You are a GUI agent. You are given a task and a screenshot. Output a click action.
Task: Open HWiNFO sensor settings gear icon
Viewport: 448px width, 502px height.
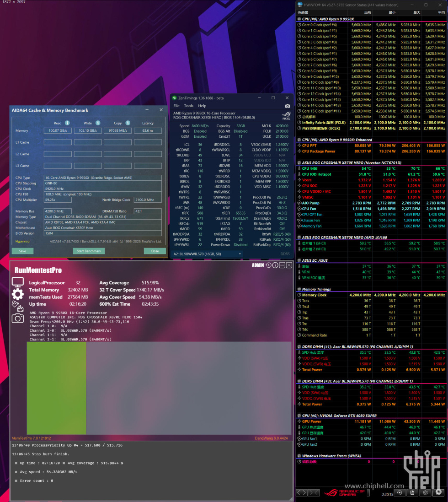(x=425, y=493)
